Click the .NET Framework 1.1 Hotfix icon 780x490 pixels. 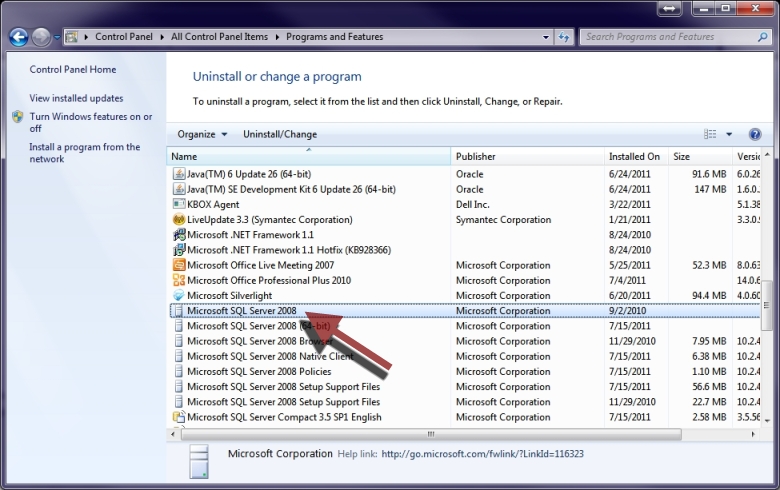(x=179, y=250)
